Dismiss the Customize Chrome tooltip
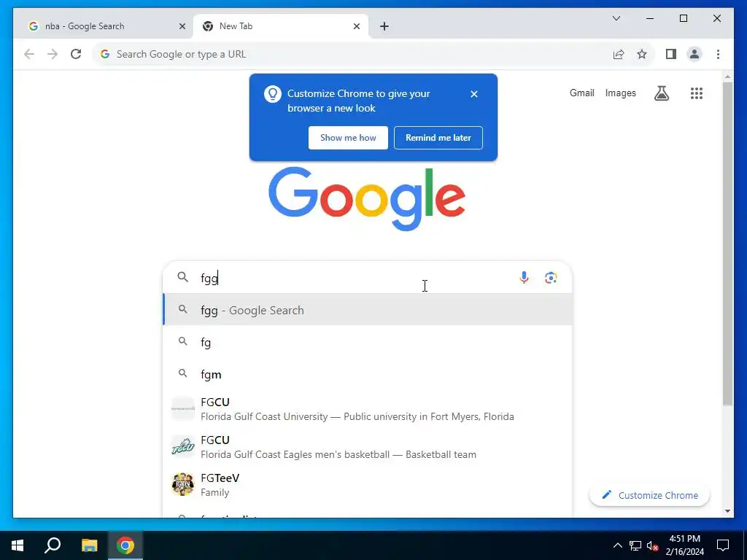 click(474, 94)
